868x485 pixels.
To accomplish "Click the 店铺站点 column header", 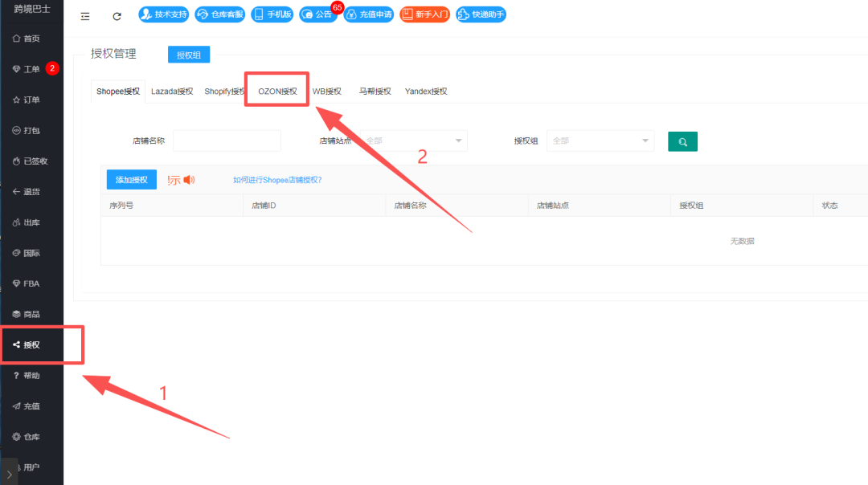I will (x=552, y=206).
